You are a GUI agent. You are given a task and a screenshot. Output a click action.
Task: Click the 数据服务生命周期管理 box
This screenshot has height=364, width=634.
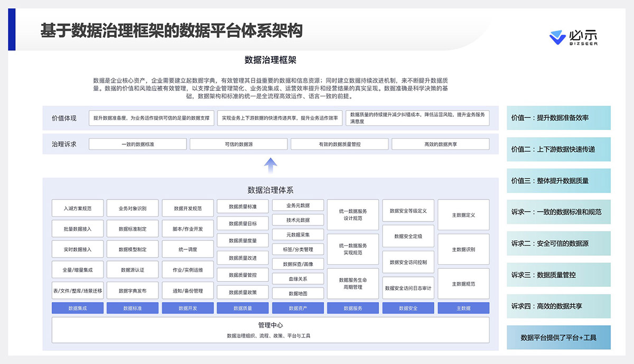353,284
